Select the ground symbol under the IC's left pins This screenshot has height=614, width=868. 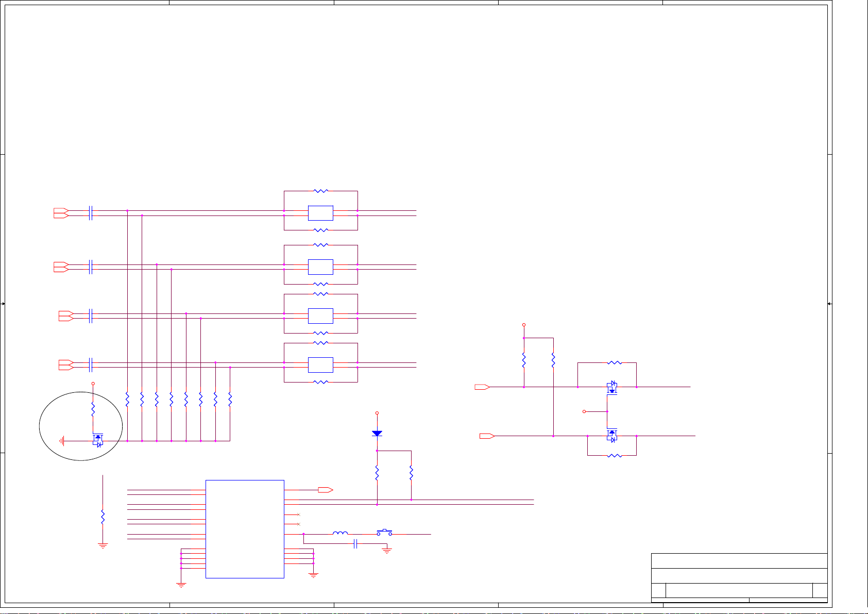(x=181, y=585)
